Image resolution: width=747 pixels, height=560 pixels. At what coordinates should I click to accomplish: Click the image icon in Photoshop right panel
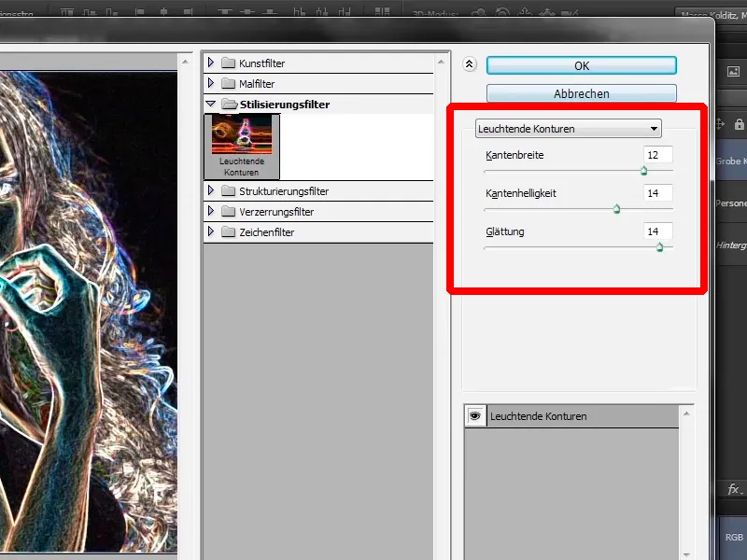coord(733,72)
